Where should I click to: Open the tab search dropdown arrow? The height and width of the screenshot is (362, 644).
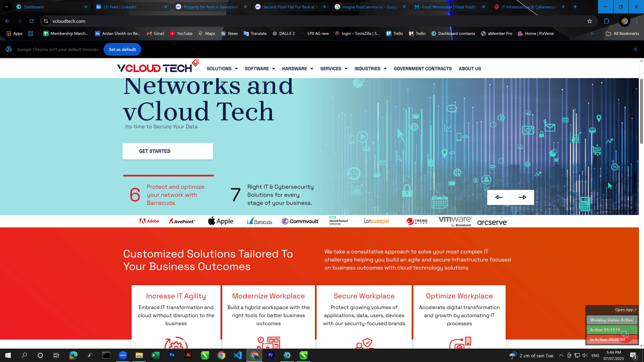tap(7, 7)
